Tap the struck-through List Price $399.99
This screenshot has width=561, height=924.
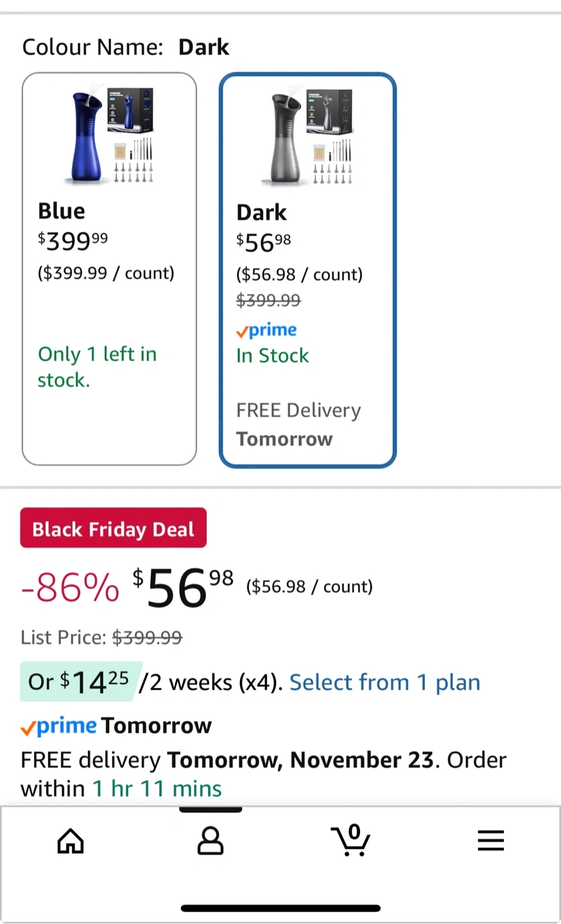point(147,637)
